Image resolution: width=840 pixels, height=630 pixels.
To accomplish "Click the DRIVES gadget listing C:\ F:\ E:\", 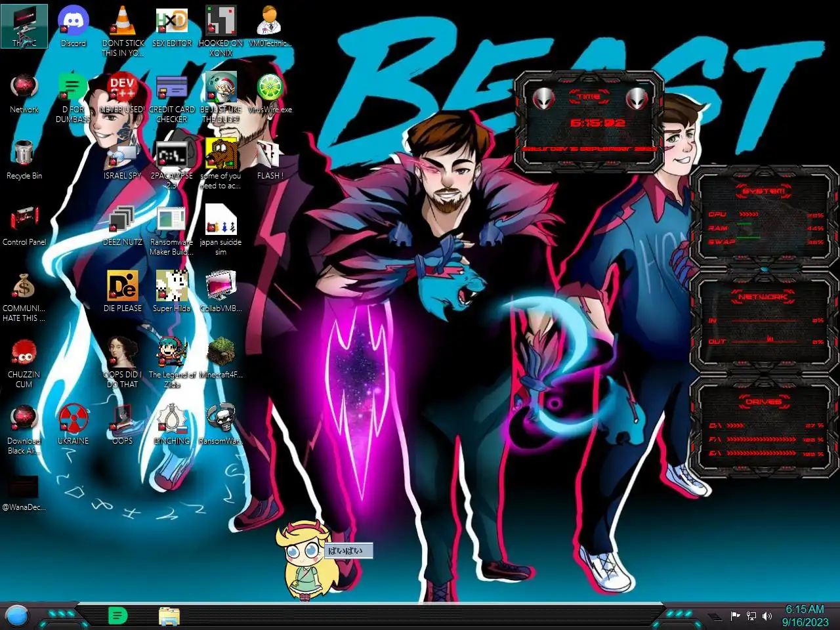I will click(x=763, y=427).
